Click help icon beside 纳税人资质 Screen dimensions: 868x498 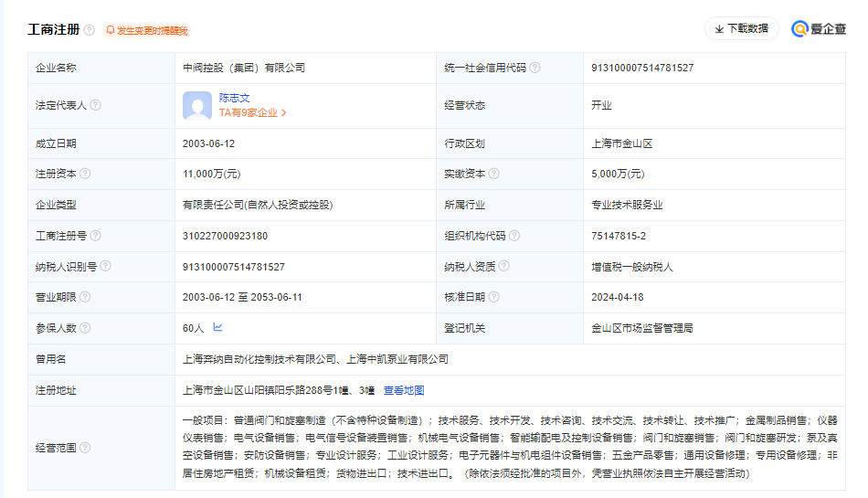coord(503,266)
